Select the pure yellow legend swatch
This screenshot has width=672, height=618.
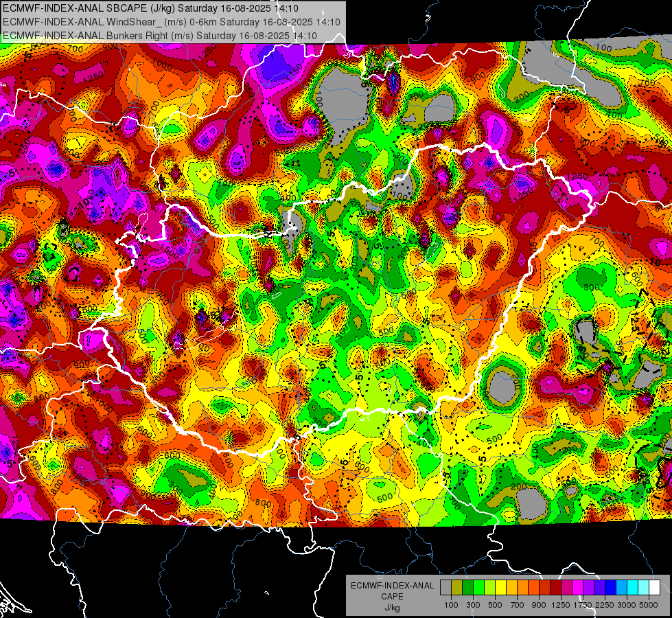coord(500,588)
